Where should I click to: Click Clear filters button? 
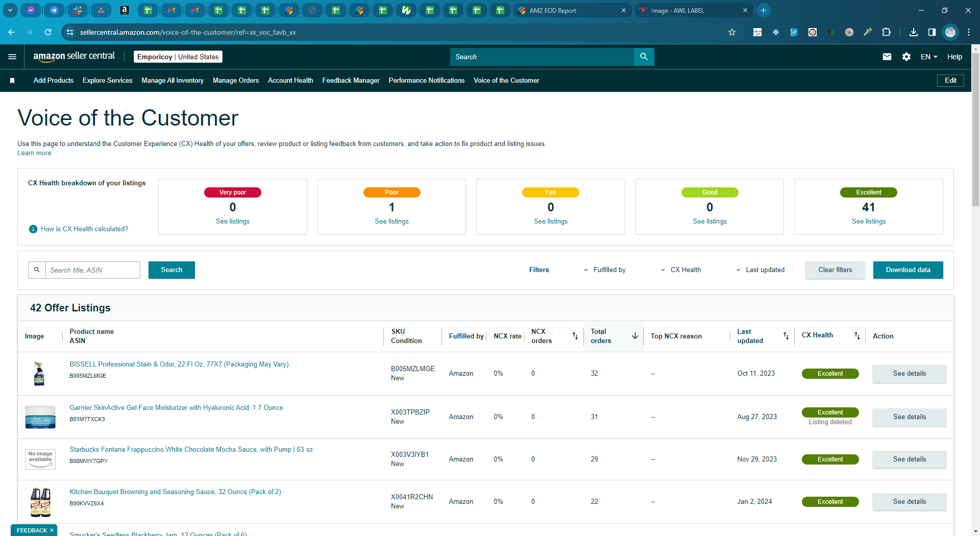click(835, 270)
